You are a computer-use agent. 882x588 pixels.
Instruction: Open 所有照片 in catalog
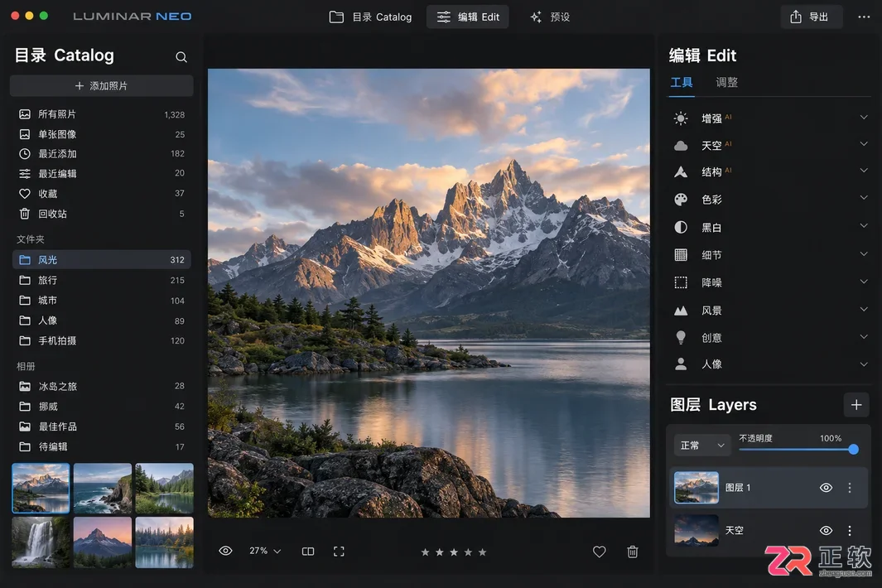[x=102, y=114]
